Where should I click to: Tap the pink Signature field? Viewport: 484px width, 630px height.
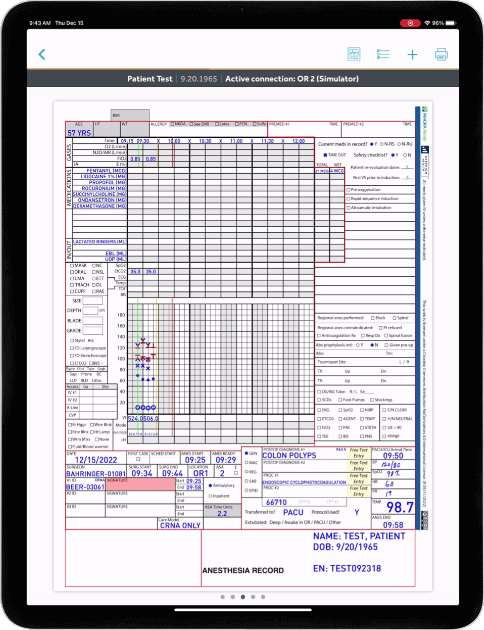pyautogui.click(x=140, y=484)
